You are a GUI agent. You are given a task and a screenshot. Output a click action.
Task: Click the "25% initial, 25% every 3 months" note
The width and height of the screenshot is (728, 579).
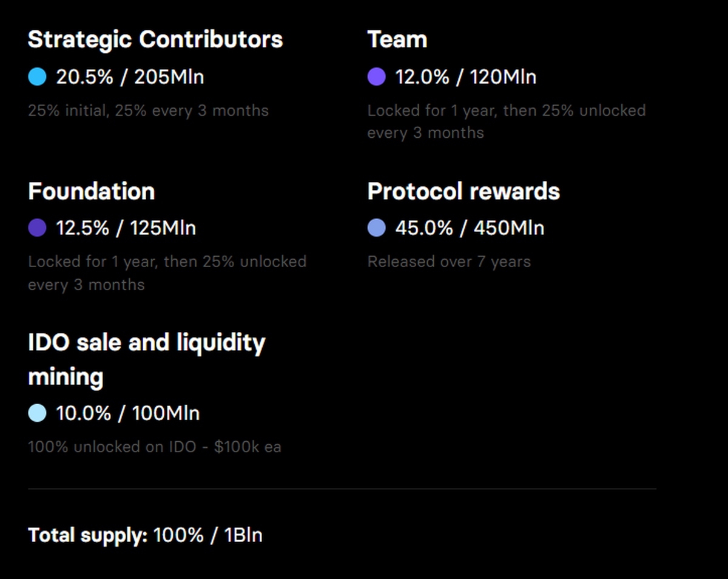pos(148,110)
